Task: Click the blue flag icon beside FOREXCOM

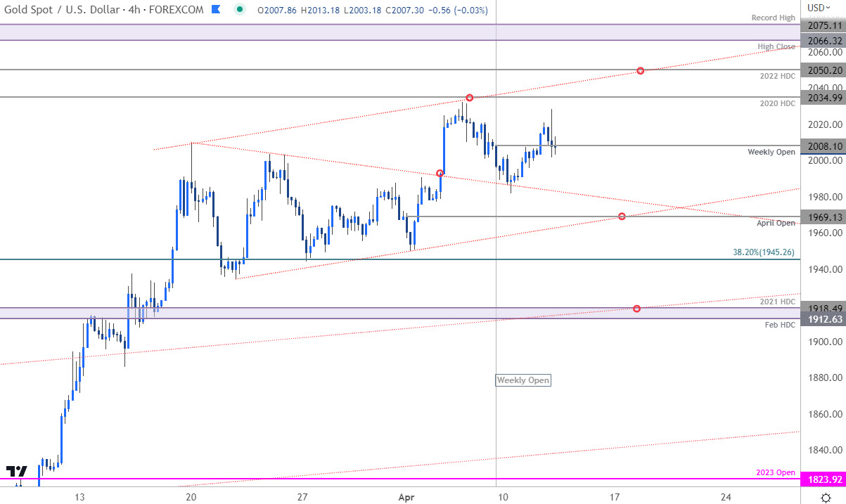Action: point(217,9)
